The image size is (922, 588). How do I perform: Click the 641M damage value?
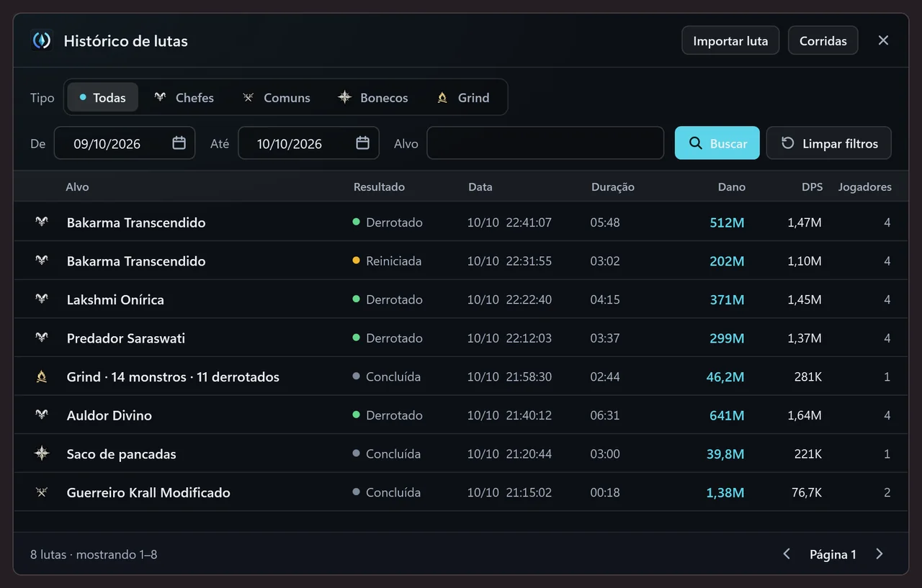727,415
